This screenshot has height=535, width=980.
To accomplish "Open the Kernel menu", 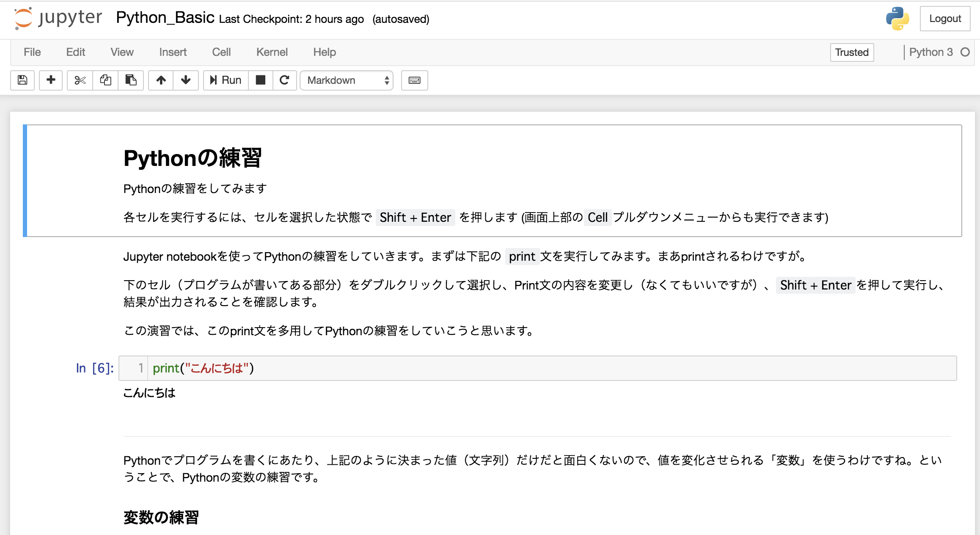I will click(271, 52).
